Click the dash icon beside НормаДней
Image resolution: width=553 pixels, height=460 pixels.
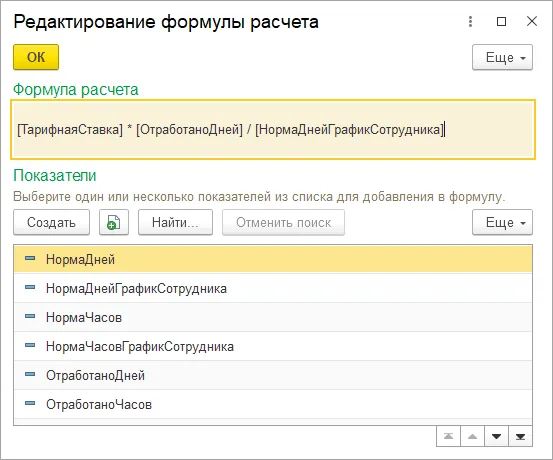click(30, 258)
